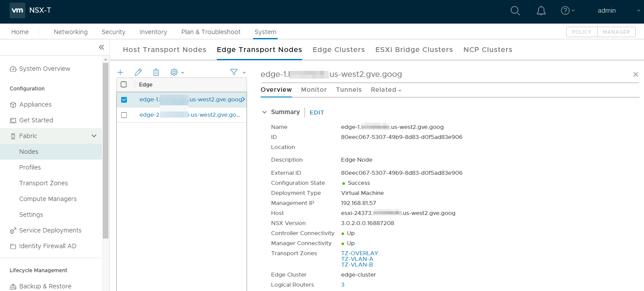Open the help question mark menu
This screenshot has width=644, height=291.
coord(567,10)
